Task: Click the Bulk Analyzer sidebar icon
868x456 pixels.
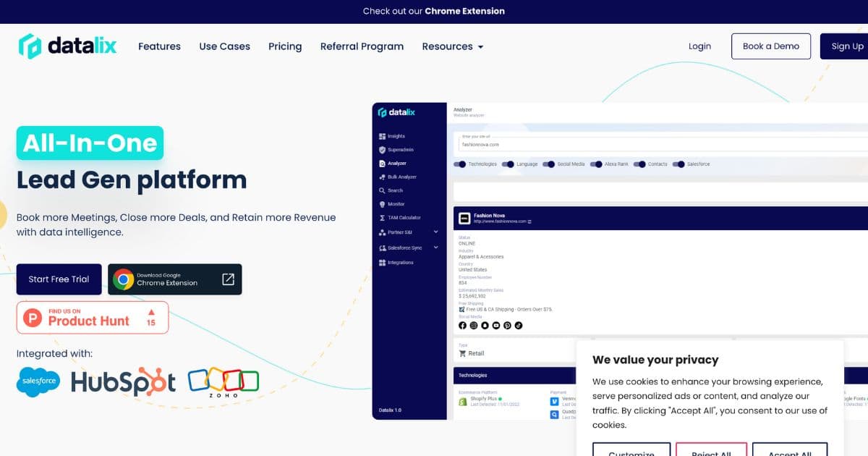Action: point(383,177)
